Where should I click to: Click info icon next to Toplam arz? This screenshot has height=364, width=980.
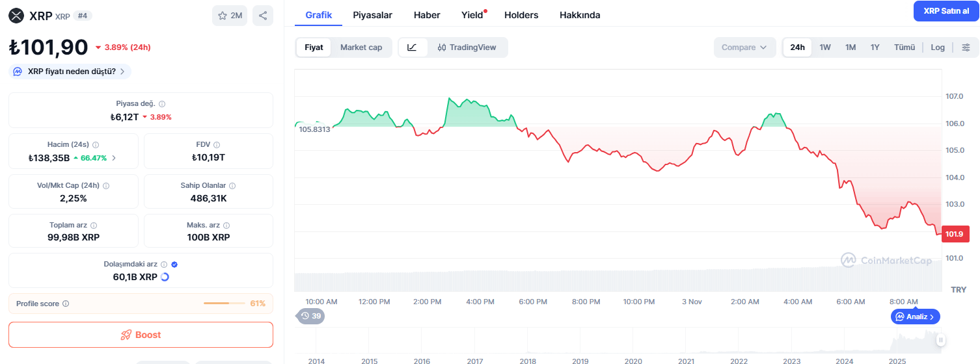pyautogui.click(x=94, y=226)
